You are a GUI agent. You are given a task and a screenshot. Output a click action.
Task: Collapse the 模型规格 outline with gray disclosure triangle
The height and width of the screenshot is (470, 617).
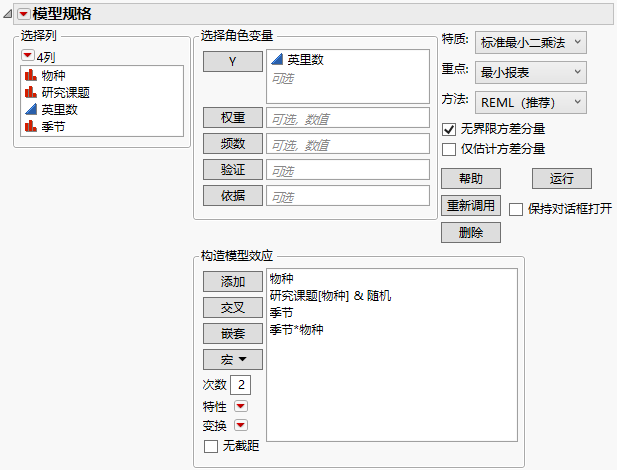coord(8,14)
